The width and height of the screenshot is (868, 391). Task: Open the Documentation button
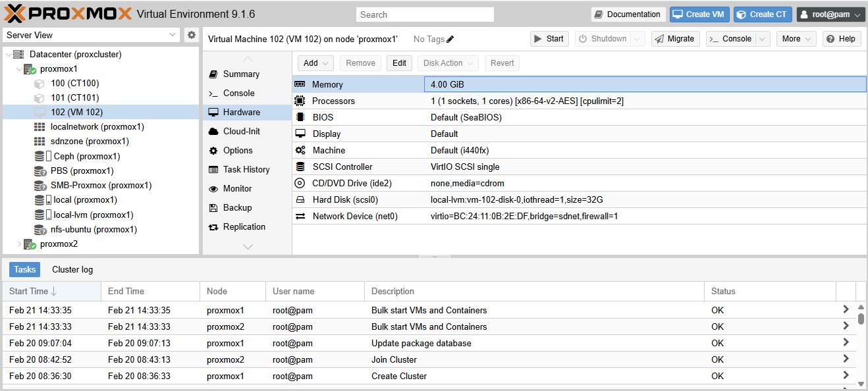(x=628, y=14)
